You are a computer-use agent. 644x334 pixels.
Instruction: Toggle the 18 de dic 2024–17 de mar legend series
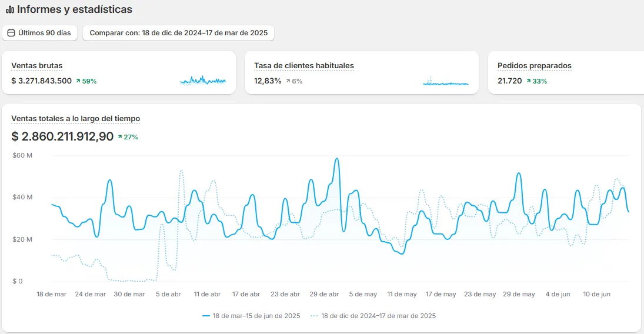(373, 316)
